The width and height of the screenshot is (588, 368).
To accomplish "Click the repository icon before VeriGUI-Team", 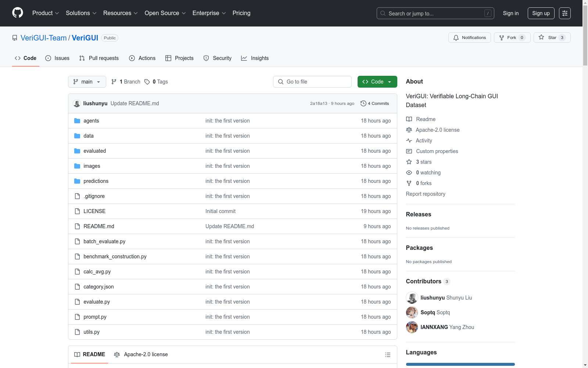I will click(x=15, y=38).
